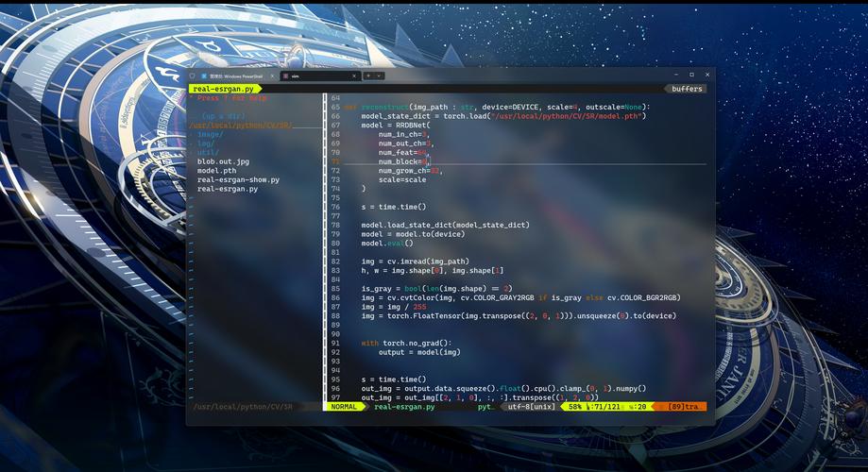The height and width of the screenshot is (472, 868).
Task: Click 'out_img[[2, 1, 0]' on line 97
Action: pos(441,397)
